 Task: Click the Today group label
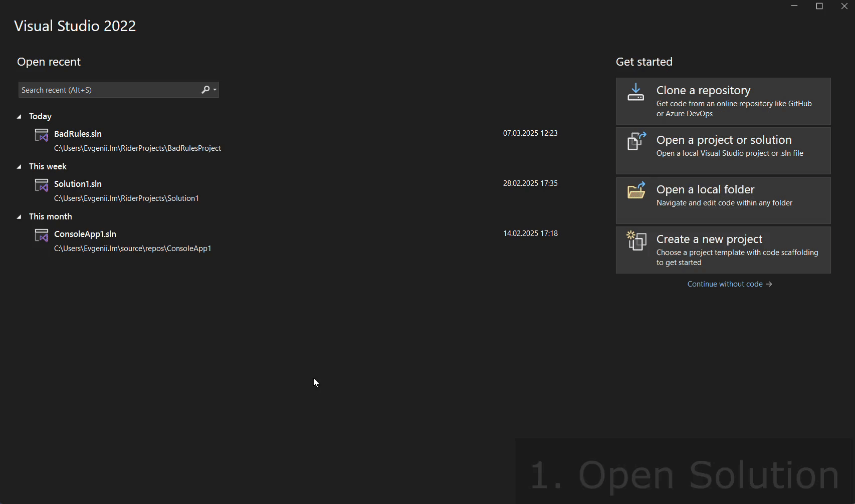(40, 116)
